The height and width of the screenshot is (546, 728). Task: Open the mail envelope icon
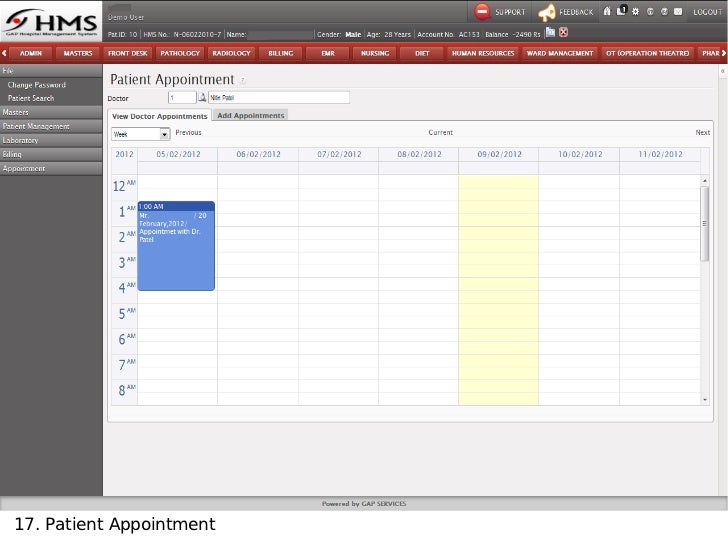pos(678,12)
